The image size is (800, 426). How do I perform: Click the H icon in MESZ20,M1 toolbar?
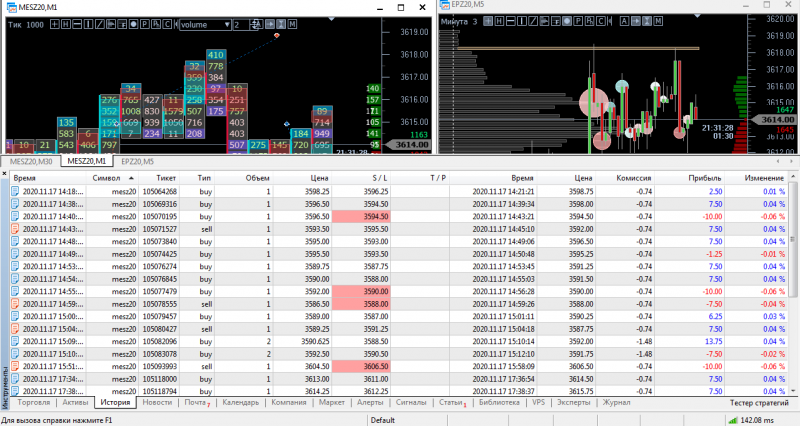click(x=66, y=24)
